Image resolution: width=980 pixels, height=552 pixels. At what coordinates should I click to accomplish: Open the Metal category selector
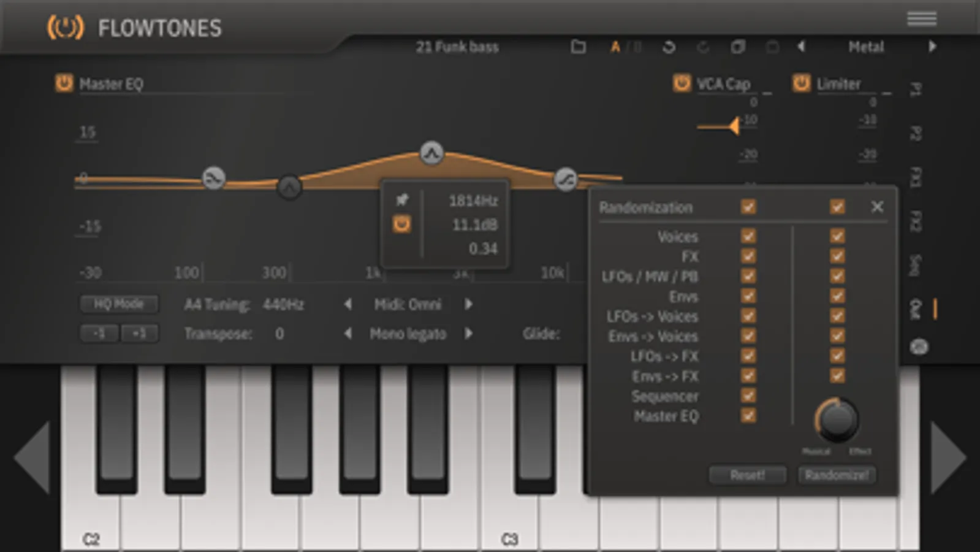coord(866,47)
